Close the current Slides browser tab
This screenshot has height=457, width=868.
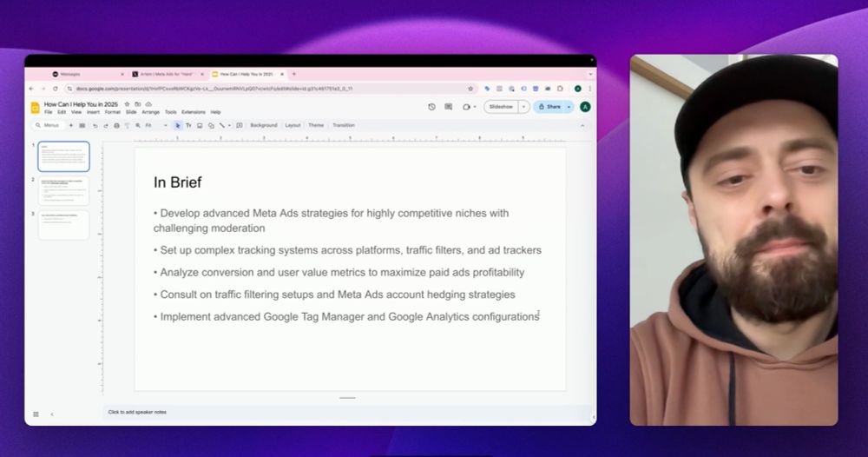coord(282,74)
